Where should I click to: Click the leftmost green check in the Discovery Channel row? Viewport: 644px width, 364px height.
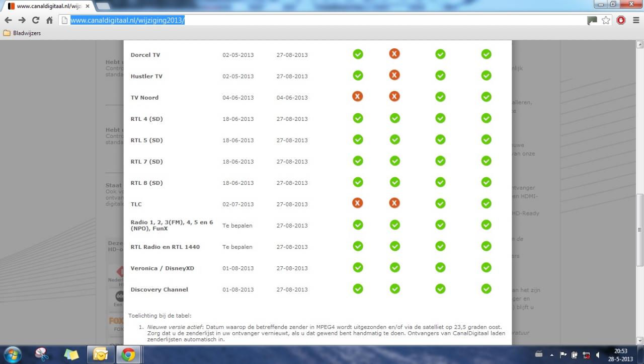[x=358, y=288]
